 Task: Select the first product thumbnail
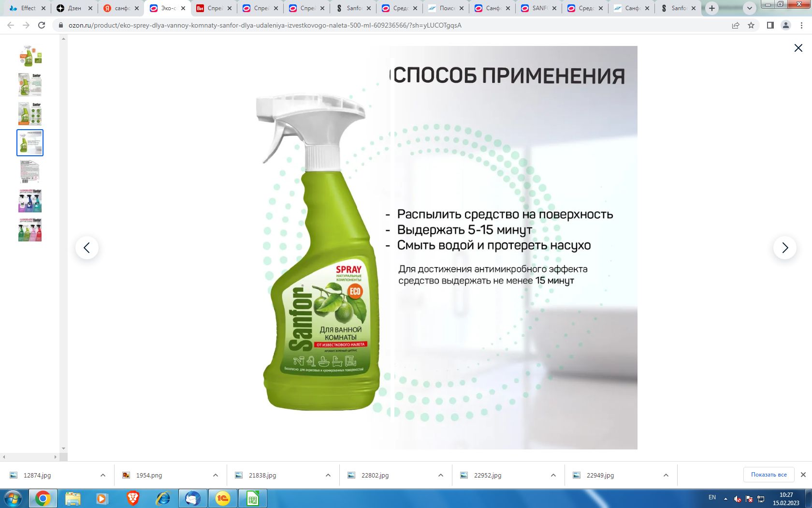coord(30,56)
